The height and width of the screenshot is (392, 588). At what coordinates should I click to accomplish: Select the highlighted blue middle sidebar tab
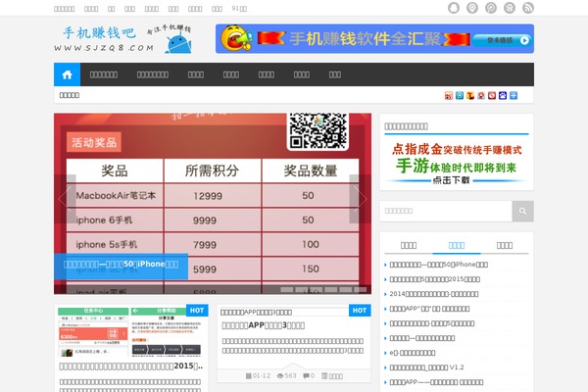click(x=457, y=245)
